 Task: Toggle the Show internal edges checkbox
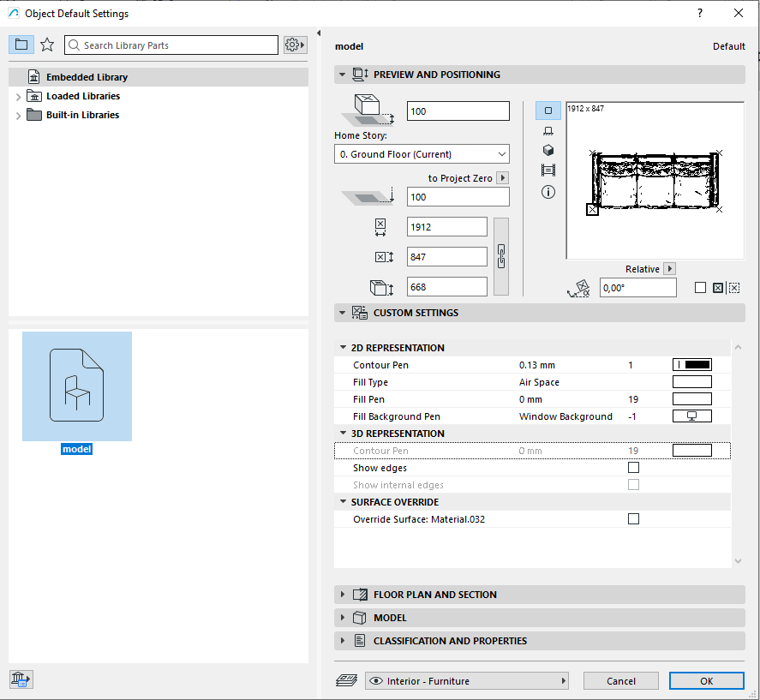point(633,484)
